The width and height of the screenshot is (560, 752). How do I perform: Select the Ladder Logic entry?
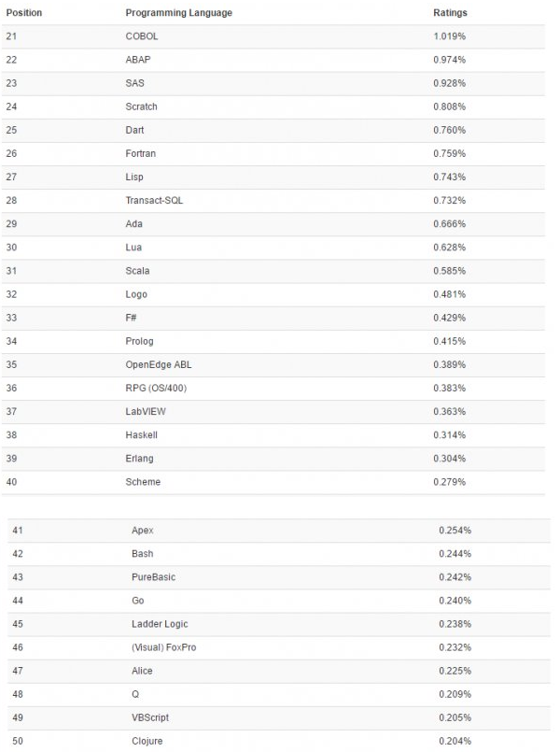[x=159, y=623]
